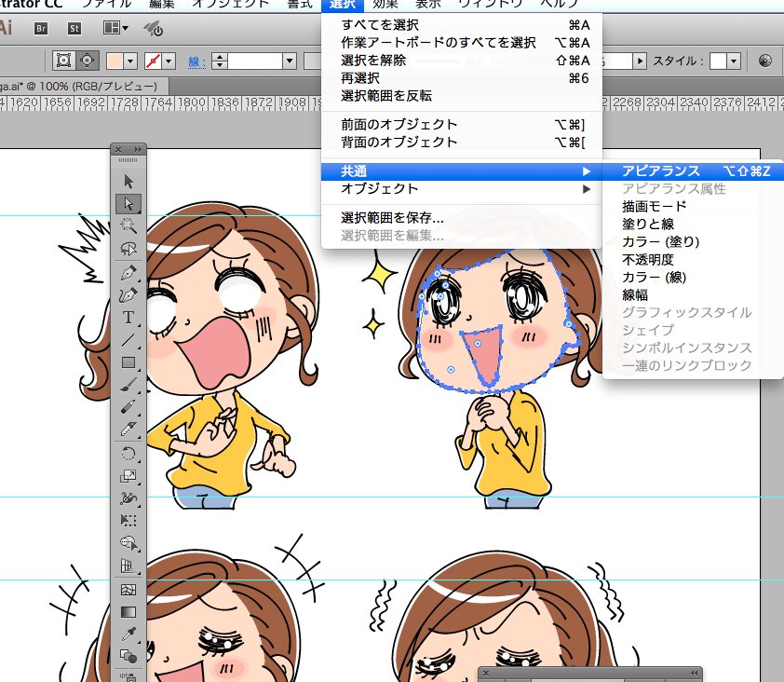Select the Direct Selection tool
This screenshot has height=682, width=784.
point(128,204)
